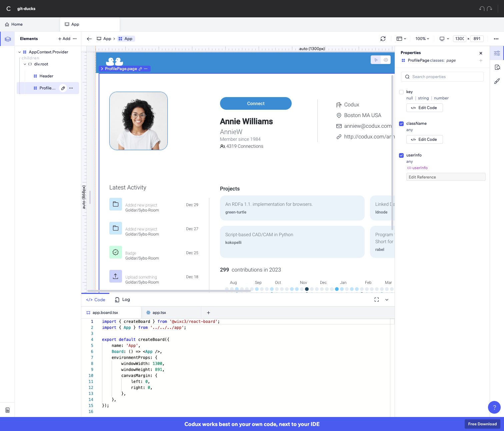Add new code tab with plus icon

click(208, 313)
